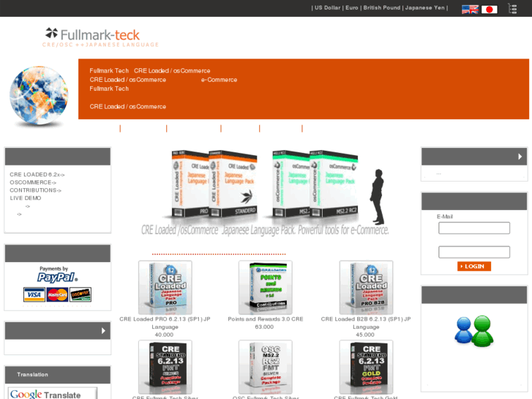Click price 63.000 under Points and Rewards
Viewport: 532px width, 399px height.
264,327
